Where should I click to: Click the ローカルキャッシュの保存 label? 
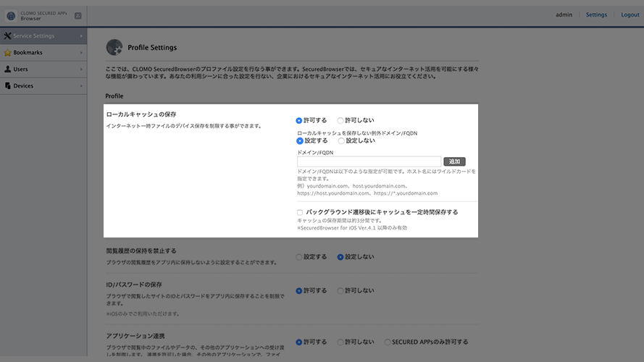coord(141,114)
